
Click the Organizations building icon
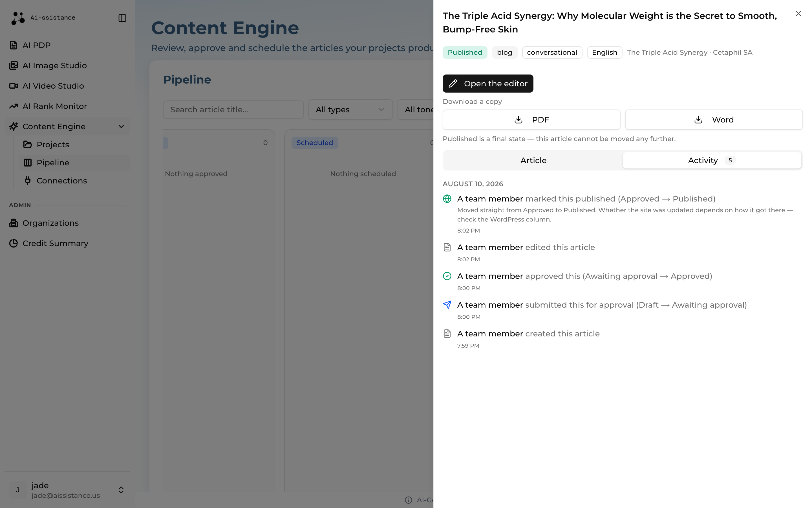pyautogui.click(x=14, y=223)
